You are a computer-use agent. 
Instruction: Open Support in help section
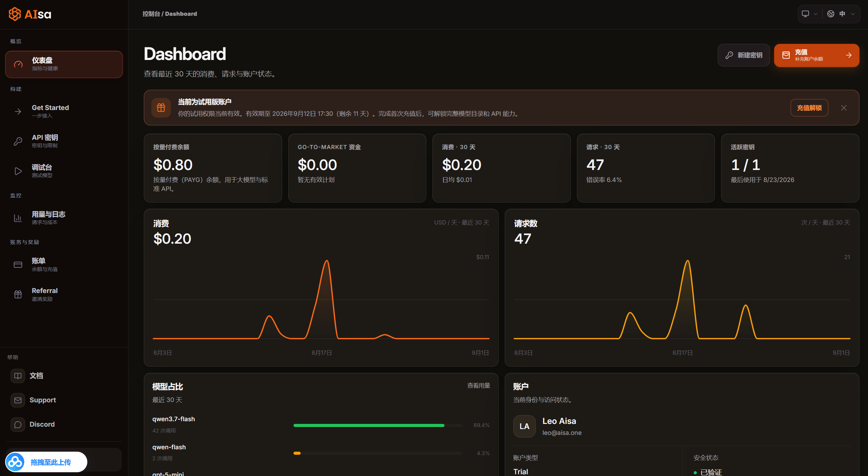pyautogui.click(x=64, y=400)
